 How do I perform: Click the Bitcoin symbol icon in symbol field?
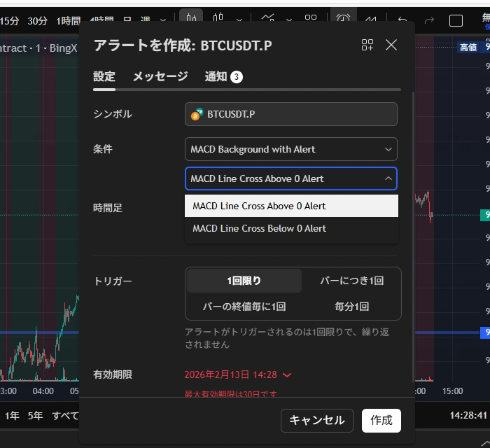(x=198, y=114)
